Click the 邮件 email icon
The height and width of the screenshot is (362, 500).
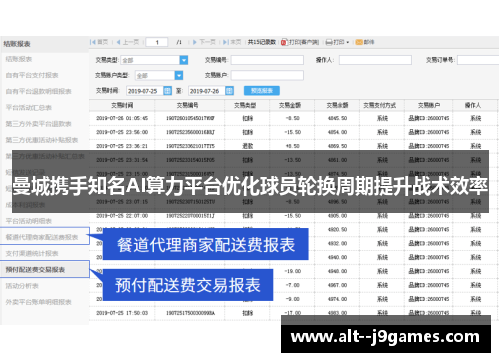click(x=359, y=42)
